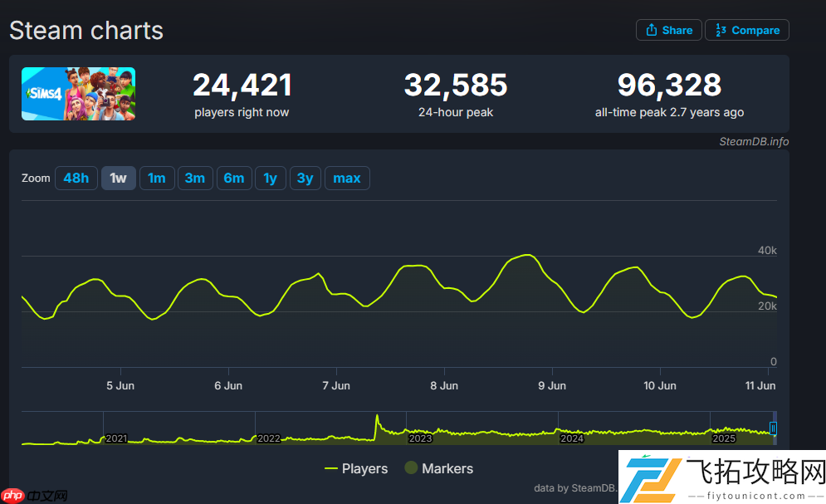Click the 24,421 players right now value
The width and height of the screenshot is (826, 504).
(x=242, y=85)
